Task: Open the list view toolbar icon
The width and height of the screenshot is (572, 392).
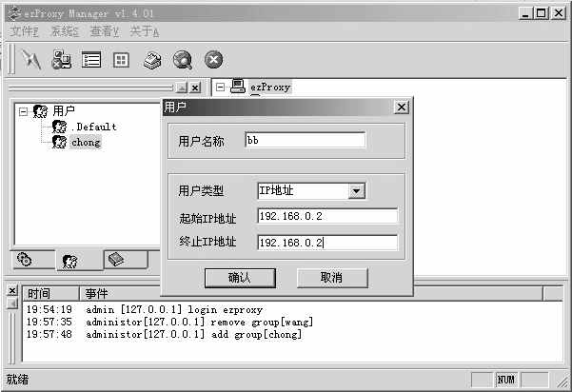Action: pos(91,60)
